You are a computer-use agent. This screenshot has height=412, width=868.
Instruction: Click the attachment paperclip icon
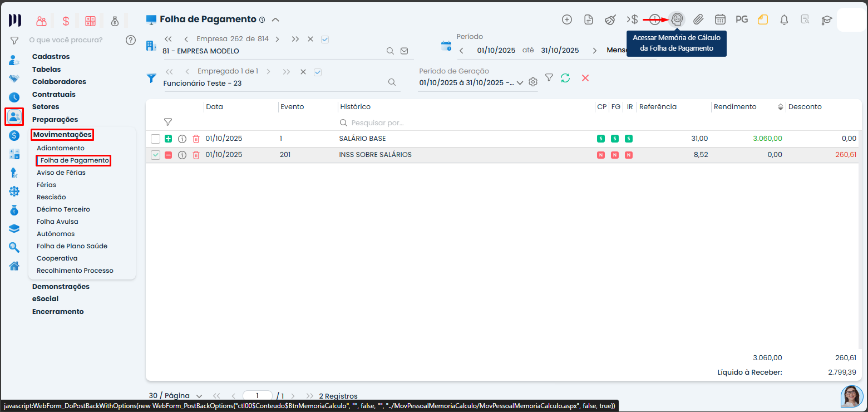pyautogui.click(x=698, y=19)
